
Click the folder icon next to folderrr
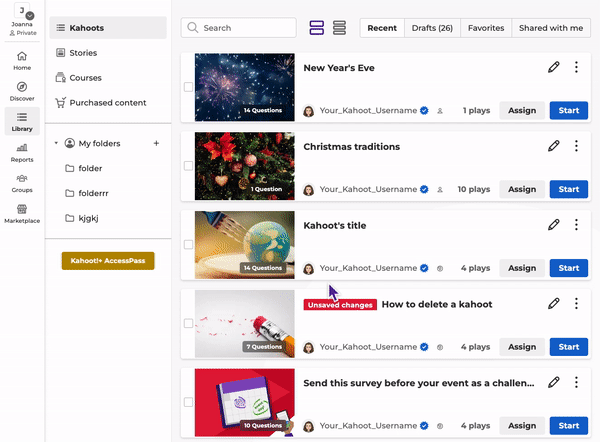coord(70,193)
